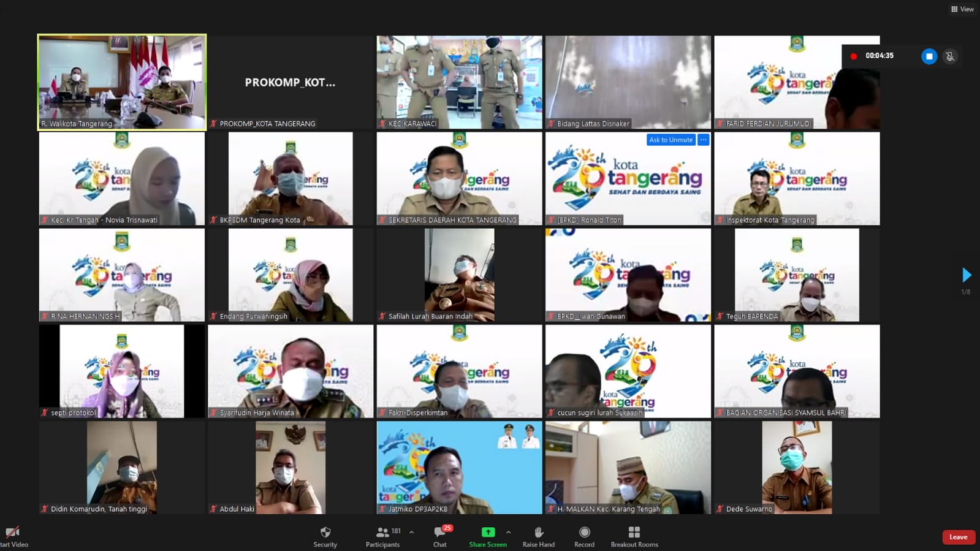Click the red Leave button

[x=958, y=537]
